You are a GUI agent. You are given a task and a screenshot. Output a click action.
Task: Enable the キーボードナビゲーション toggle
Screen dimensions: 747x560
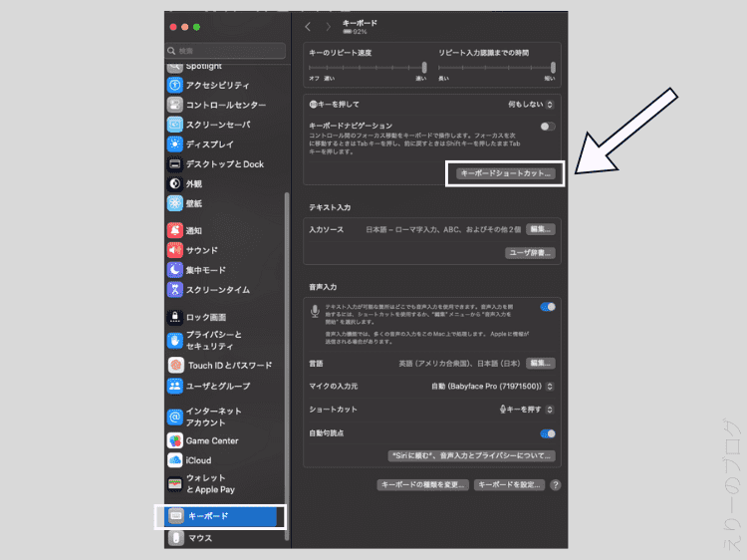coord(547,127)
